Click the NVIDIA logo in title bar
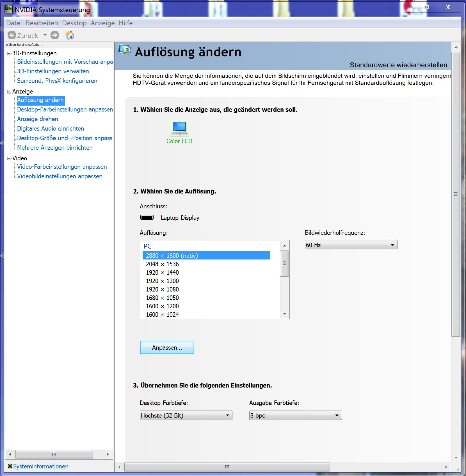The image size is (466, 476). [9, 10]
